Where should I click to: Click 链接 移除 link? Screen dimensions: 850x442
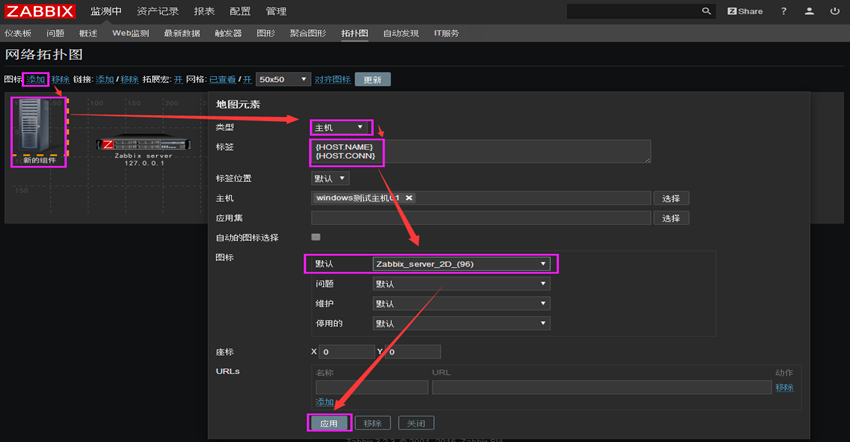click(x=129, y=79)
